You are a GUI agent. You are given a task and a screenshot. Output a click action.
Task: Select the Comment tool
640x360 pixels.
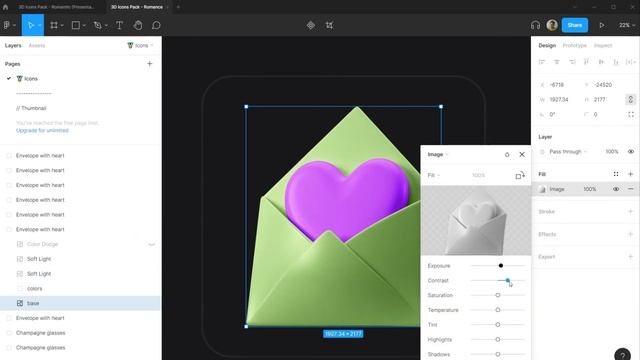156,25
